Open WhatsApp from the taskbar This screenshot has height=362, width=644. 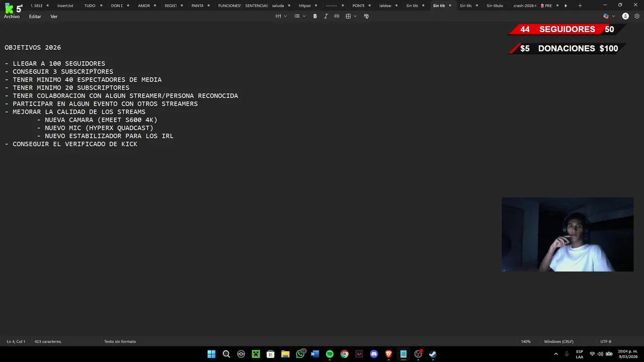pos(300,354)
